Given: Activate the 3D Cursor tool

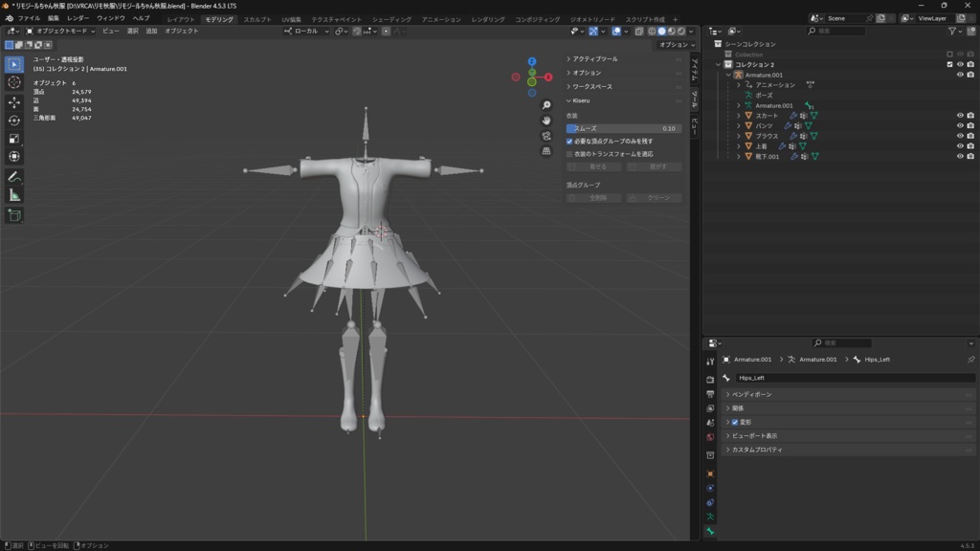Looking at the screenshot, I should [14, 82].
